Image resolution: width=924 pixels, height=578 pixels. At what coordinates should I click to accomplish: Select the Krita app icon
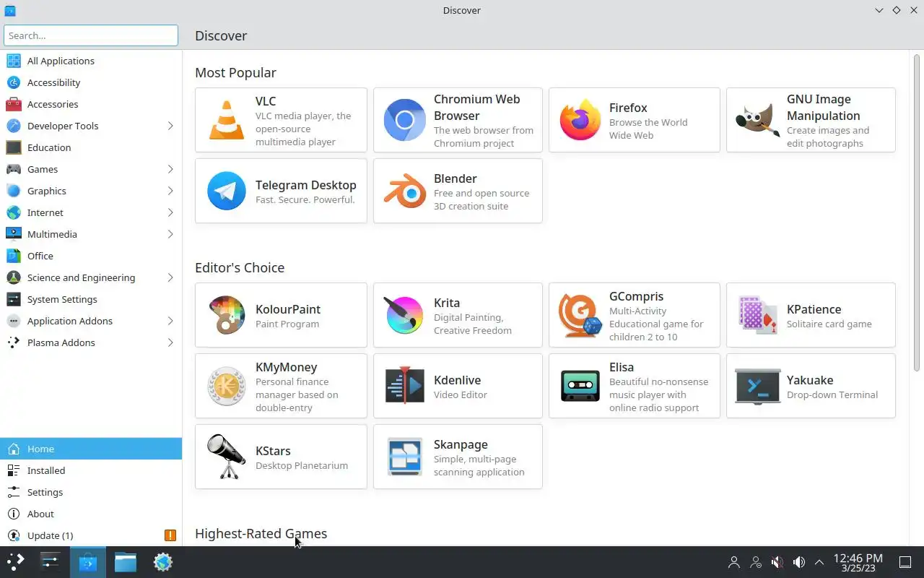pos(404,315)
